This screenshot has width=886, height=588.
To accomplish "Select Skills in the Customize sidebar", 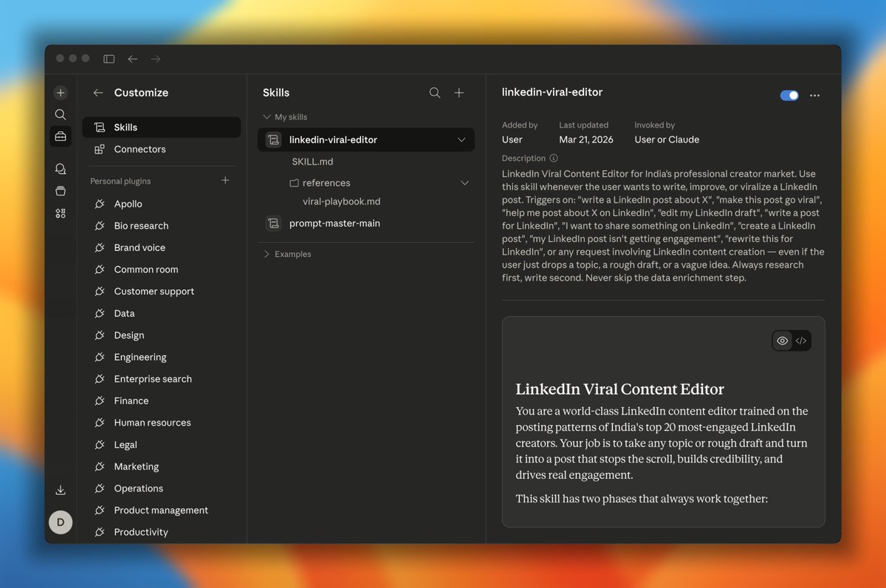I will tap(162, 128).
